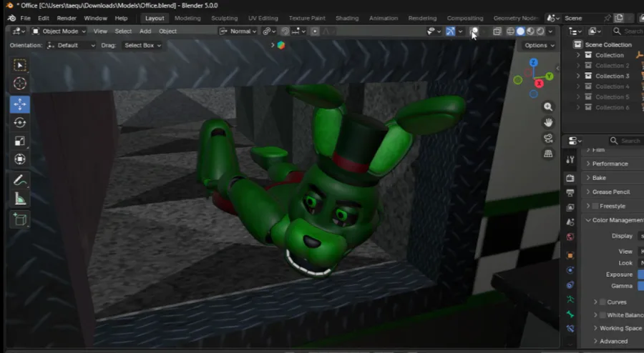
Task: Toggle the camera view icon
Action: pos(548,138)
